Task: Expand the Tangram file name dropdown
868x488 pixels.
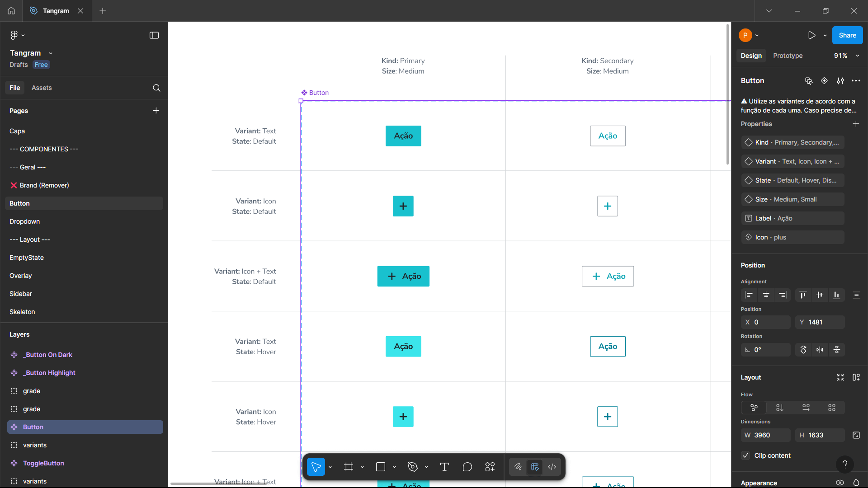Action: pyautogui.click(x=51, y=53)
